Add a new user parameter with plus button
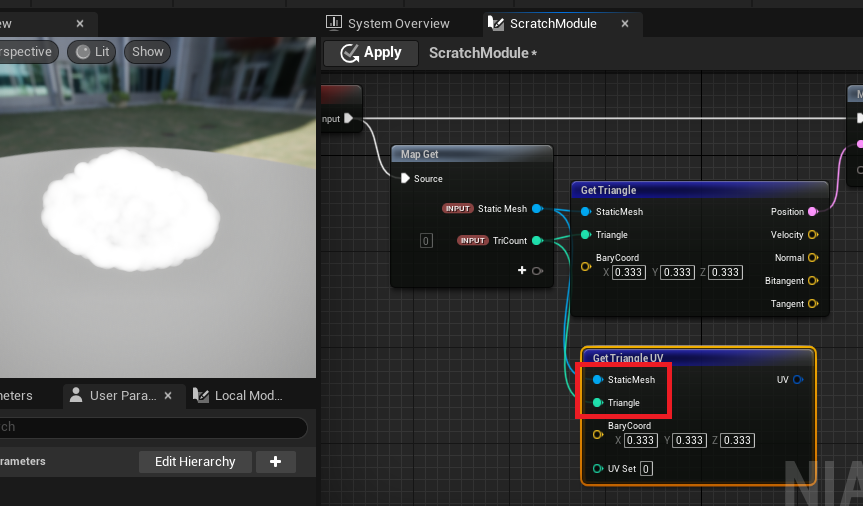 [x=276, y=461]
